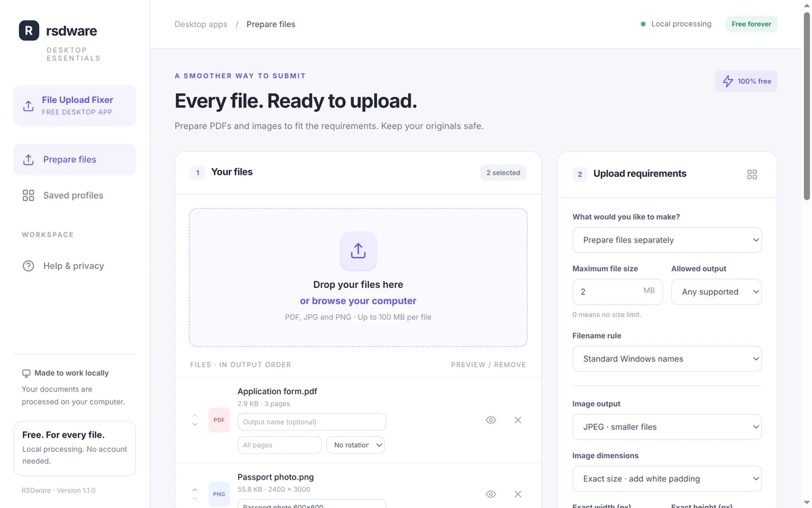The image size is (812, 508).
Task: Expand the No rotation dropdown
Action: [x=355, y=445]
